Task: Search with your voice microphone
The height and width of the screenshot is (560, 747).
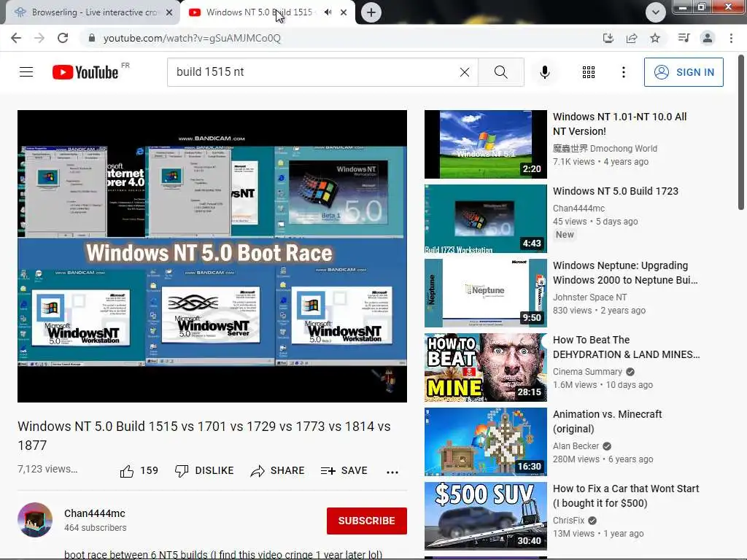Action: [x=545, y=72]
